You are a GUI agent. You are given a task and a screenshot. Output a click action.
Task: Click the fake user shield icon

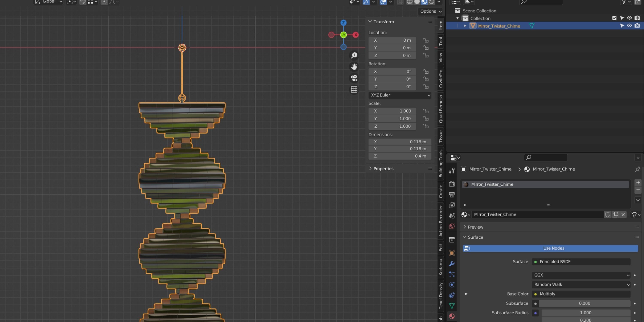pos(608,214)
